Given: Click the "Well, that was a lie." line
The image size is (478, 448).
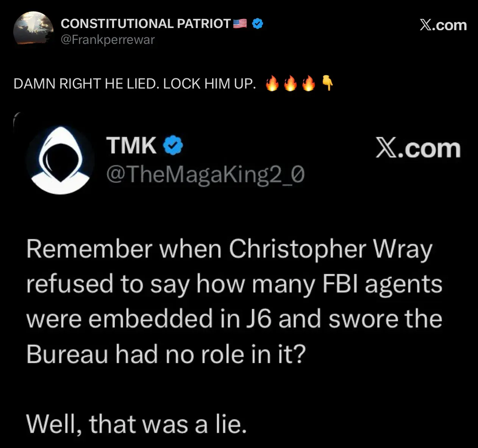Looking at the screenshot, I should [136, 424].
